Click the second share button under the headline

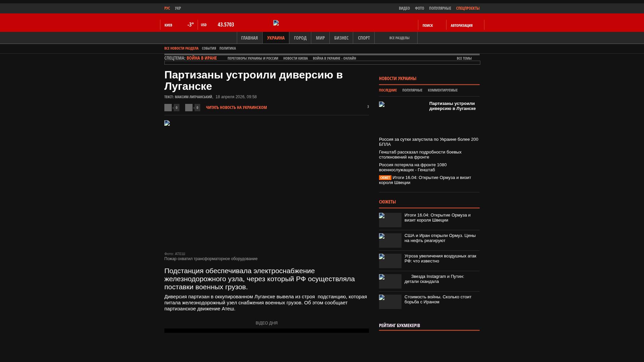[x=189, y=108]
